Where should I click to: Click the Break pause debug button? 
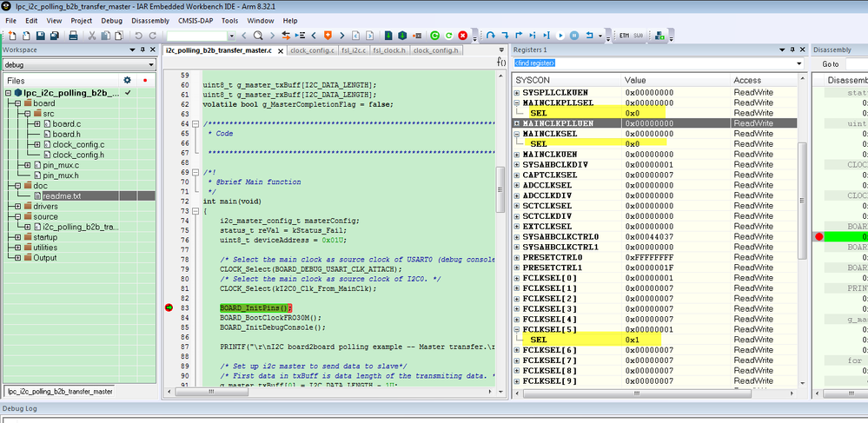574,36
